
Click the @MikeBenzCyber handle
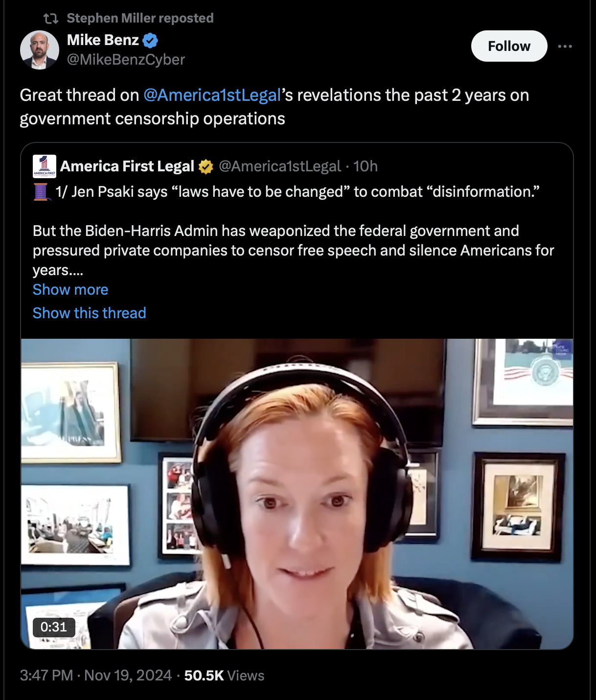126,60
